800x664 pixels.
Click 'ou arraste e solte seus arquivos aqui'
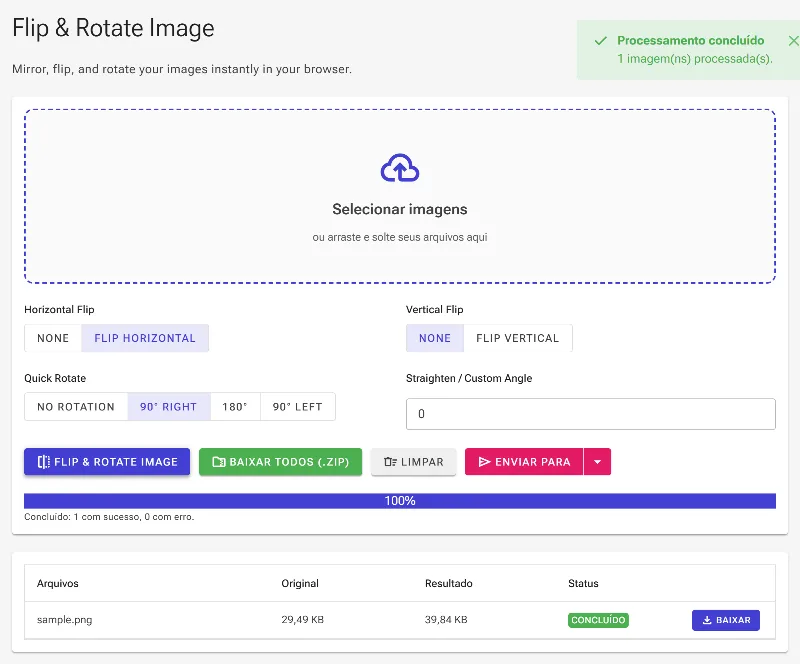pyautogui.click(x=399, y=237)
